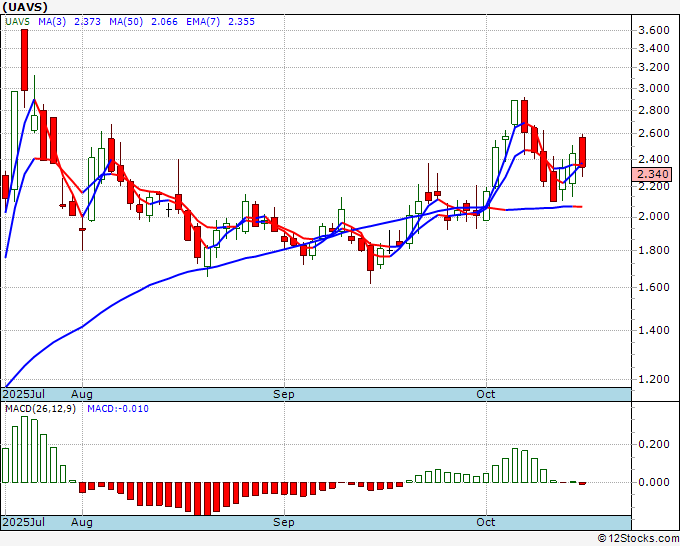Click the MACD(26,12,9) indicator label

tap(40, 409)
